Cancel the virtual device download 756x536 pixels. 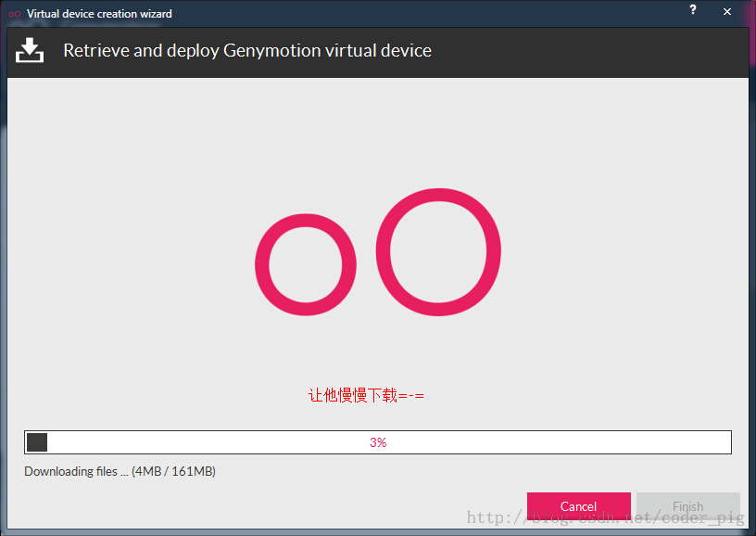click(x=578, y=506)
